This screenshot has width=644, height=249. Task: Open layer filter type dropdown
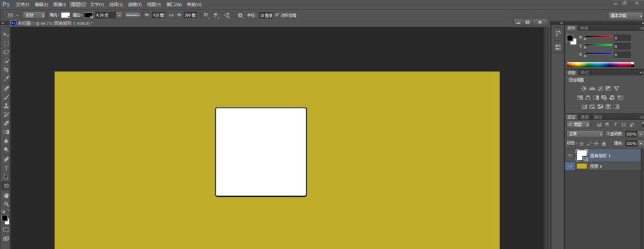tap(579, 124)
